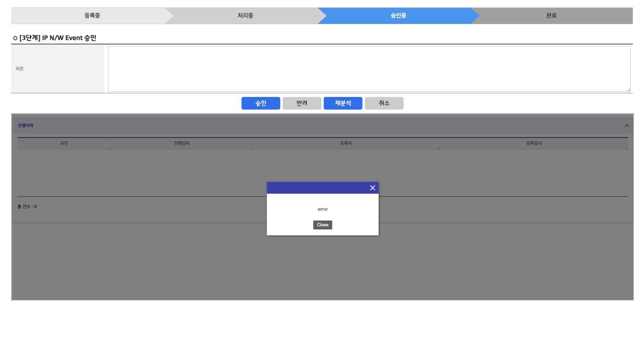Click the resize grip of the 의견 text area

(x=628, y=89)
